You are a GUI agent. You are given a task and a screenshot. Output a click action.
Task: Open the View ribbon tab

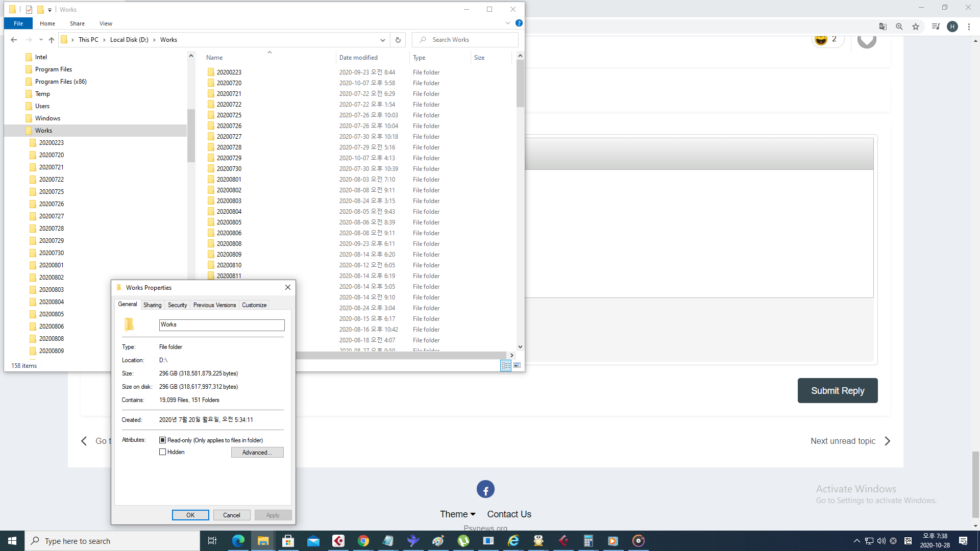106,23
